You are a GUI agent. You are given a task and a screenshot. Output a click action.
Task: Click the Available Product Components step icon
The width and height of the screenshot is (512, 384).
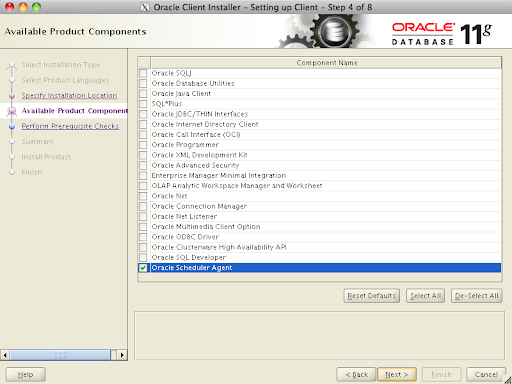(x=12, y=111)
